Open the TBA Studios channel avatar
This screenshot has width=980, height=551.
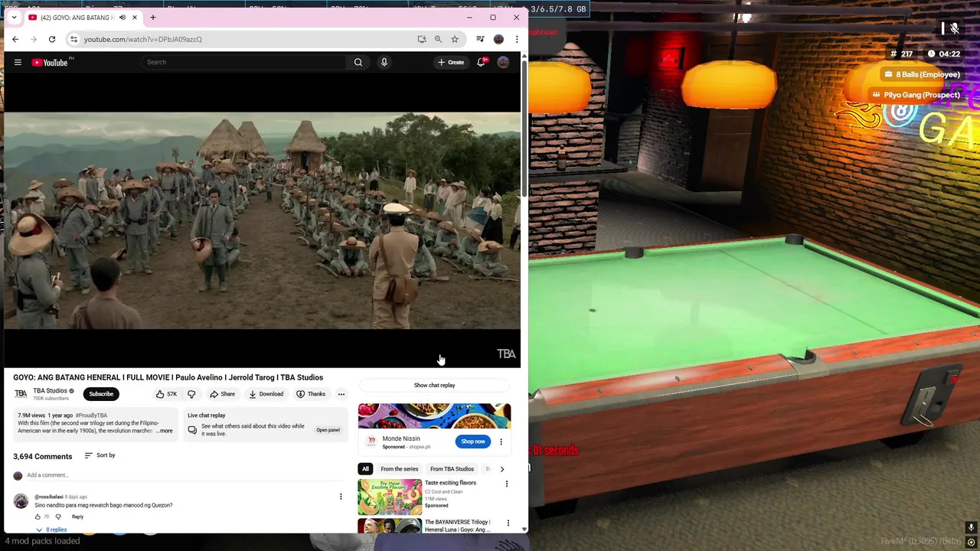[x=21, y=394]
